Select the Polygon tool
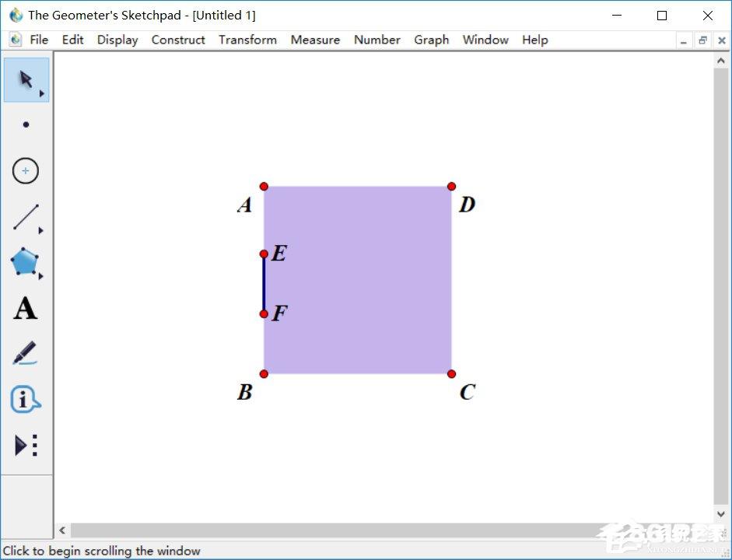The height and width of the screenshot is (560, 732). (24, 262)
